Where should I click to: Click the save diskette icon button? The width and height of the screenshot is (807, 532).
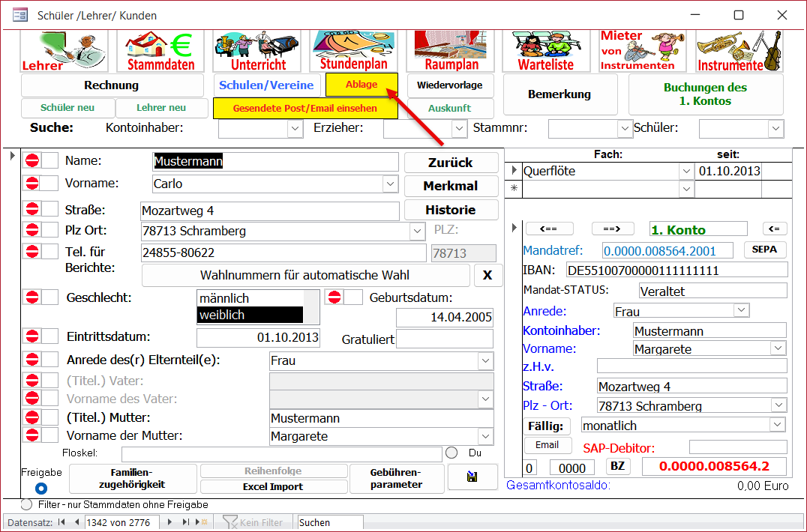tap(472, 477)
